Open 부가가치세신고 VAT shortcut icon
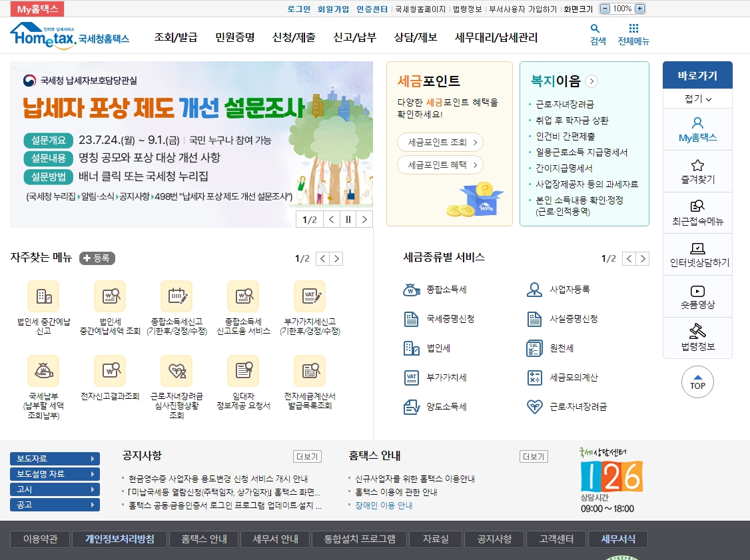This screenshot has width=750, height=560. (x=310, y=296)
